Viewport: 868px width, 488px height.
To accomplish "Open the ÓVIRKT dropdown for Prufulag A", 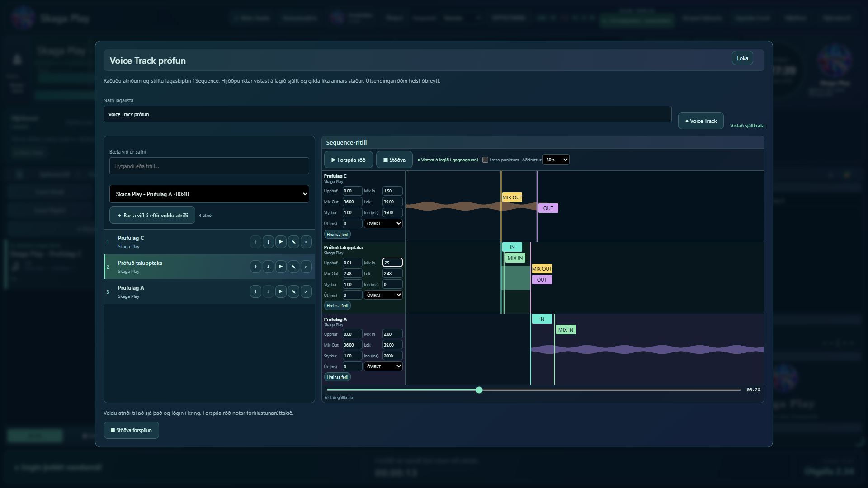I will pyautogui.click(x=383, y=366).
